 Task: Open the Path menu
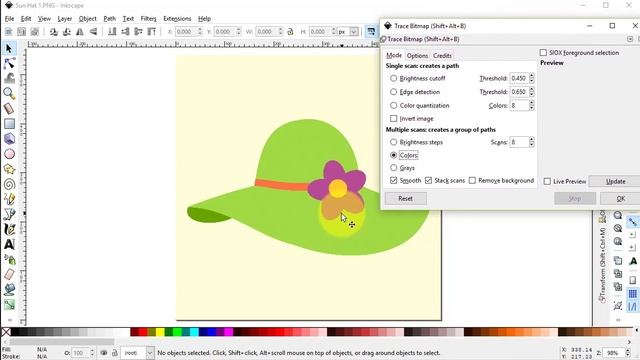(x=109, y=19)
